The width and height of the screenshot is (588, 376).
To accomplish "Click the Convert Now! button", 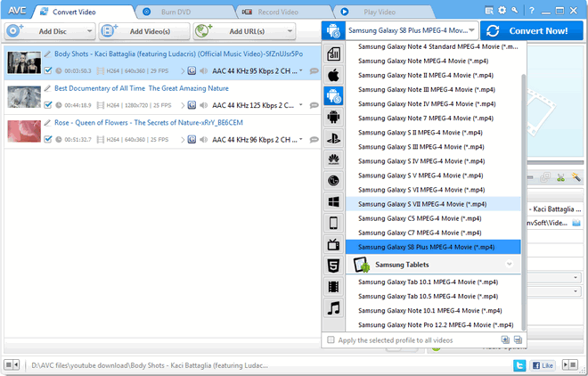I will click(532, 31).
